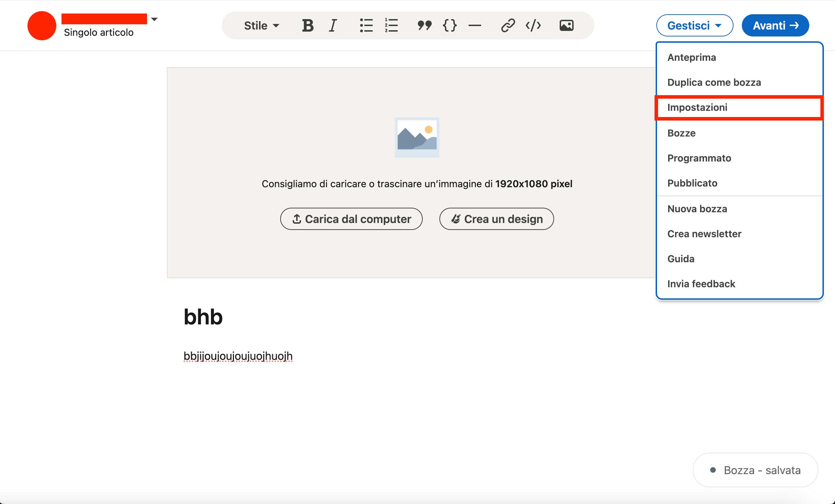Click the red profile avatar circle

42,25
